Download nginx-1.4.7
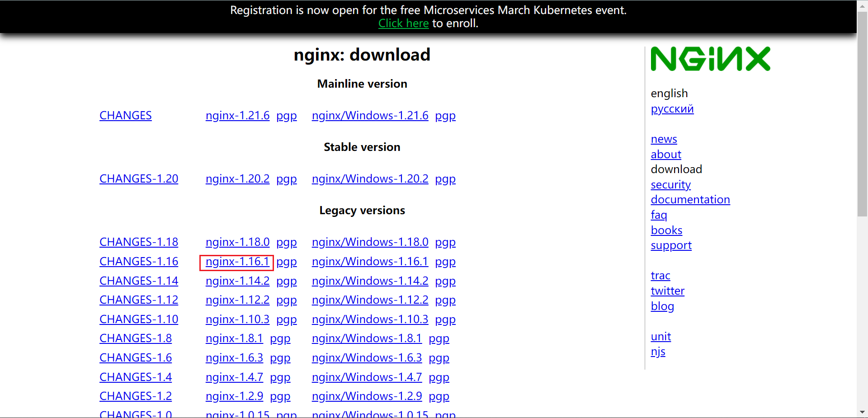This screenshot has width=868, height=418. tap(234, 377)
